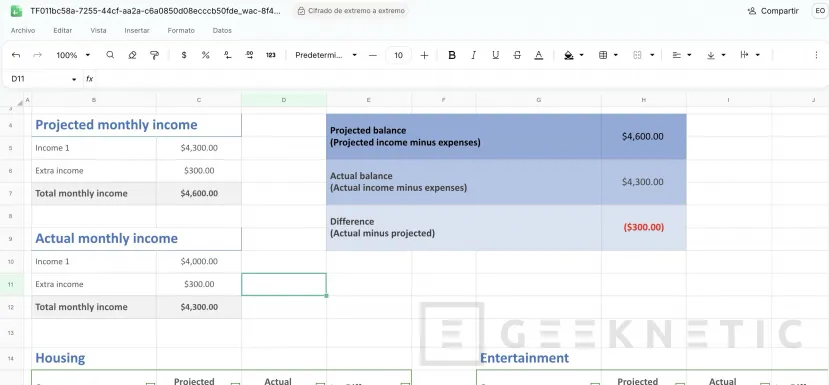Image resolution: width=829 pixels, height=385 pixels.
Task: Apply currency format with dollar icon
Action: point(183,55)
